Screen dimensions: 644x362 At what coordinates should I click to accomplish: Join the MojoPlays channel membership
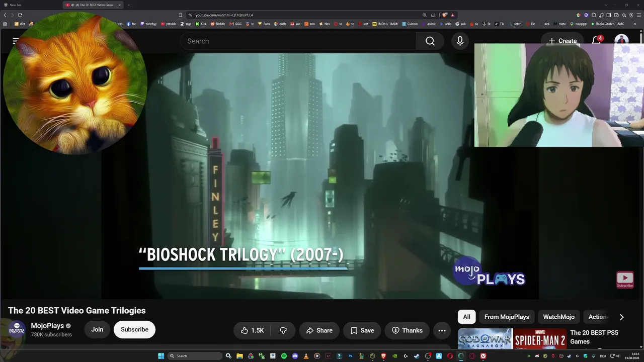tap(97, 329)
